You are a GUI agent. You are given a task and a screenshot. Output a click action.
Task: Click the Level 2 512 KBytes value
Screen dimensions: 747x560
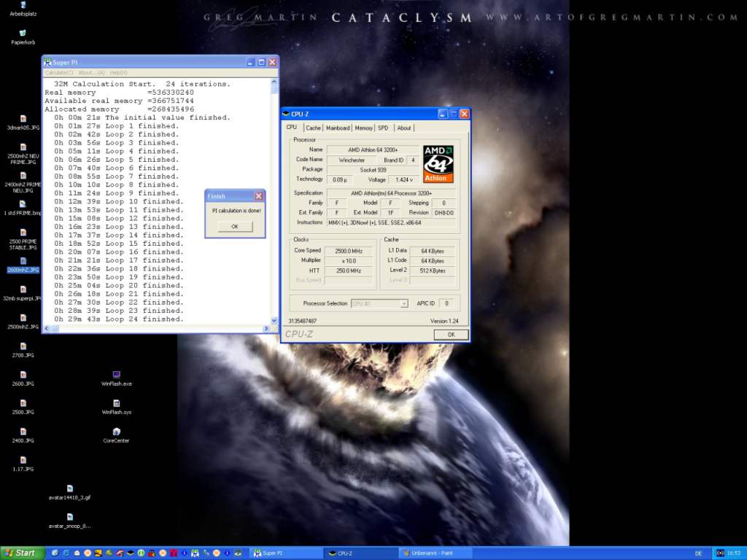[433, 271]
